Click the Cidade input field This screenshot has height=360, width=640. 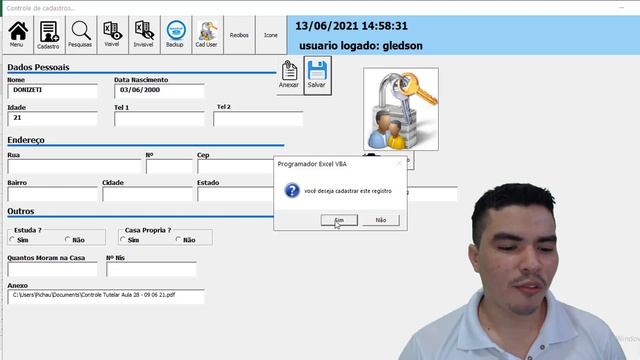coord(147,194)
